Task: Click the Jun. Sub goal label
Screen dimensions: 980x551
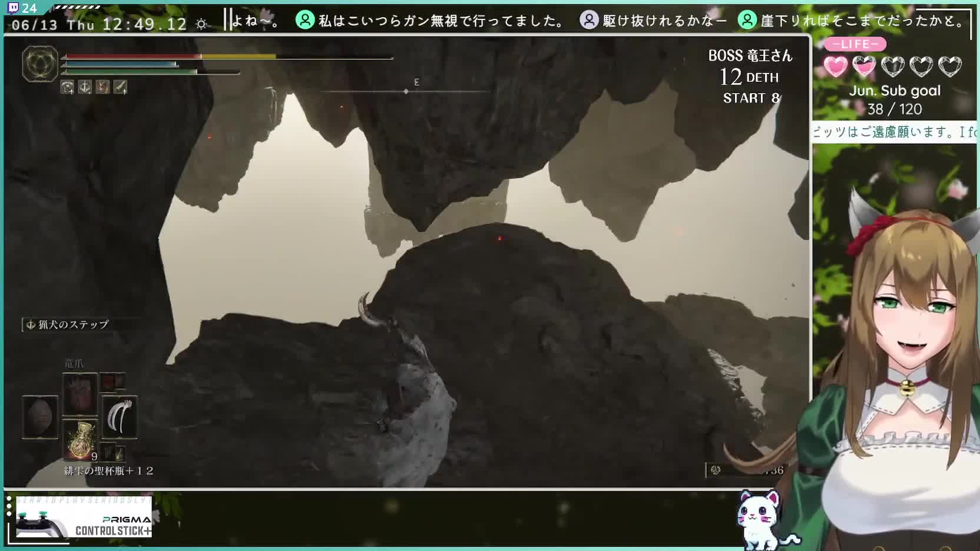Action: pos(895,91)
